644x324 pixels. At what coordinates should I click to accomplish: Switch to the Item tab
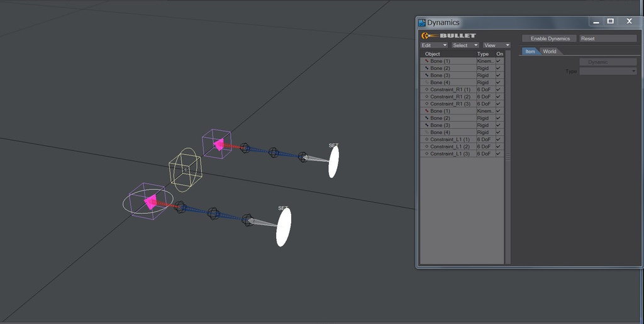coord(530,52)
